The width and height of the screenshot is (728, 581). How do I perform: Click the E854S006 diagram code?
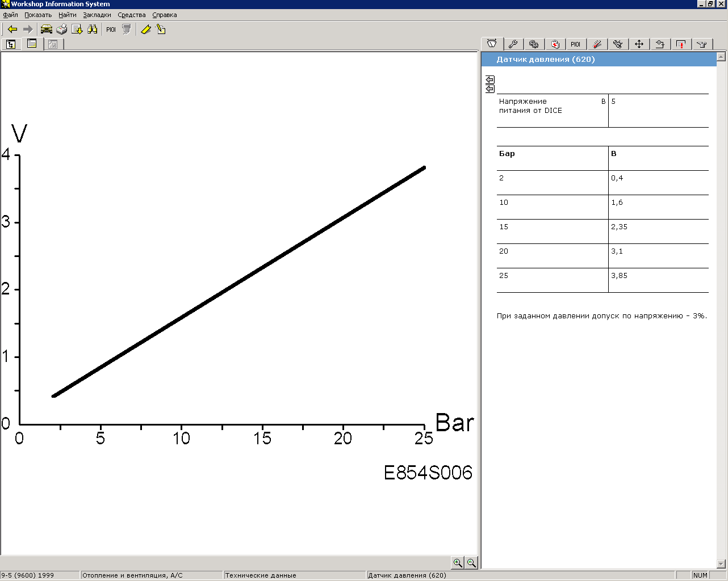tap(428, 473)
